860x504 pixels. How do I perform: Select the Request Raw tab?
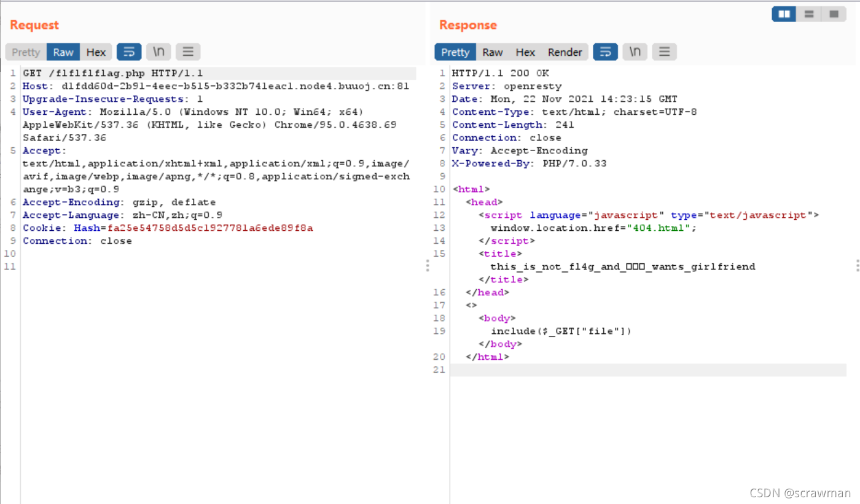[63, 52]
